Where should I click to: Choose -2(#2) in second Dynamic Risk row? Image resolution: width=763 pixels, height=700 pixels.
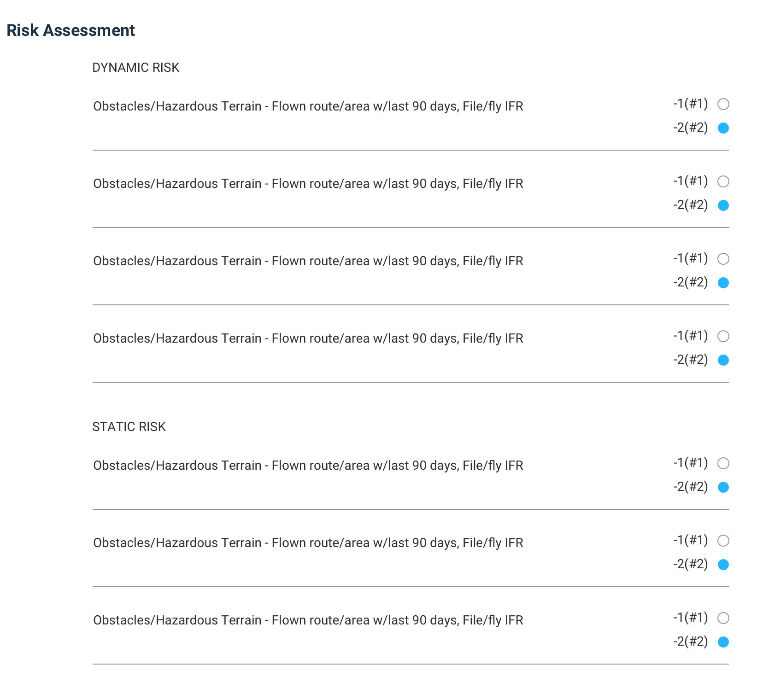tap(723, 205)
